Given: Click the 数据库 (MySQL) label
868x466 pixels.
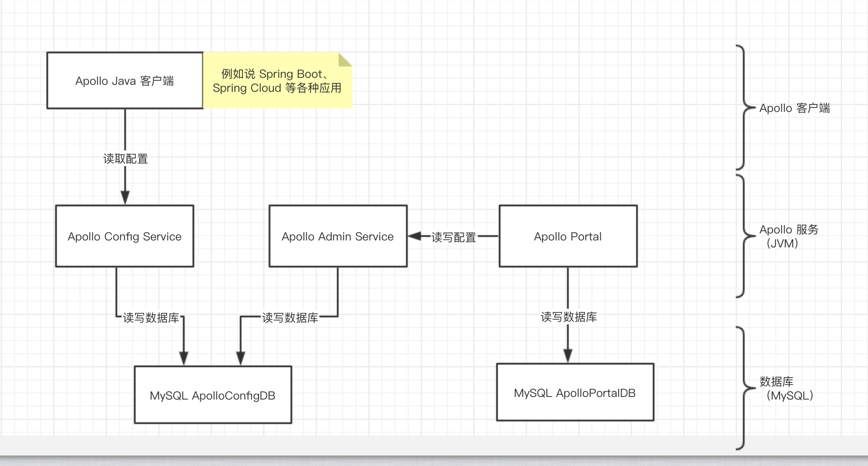Looking at the screenshot, I should tap(786, 388).
